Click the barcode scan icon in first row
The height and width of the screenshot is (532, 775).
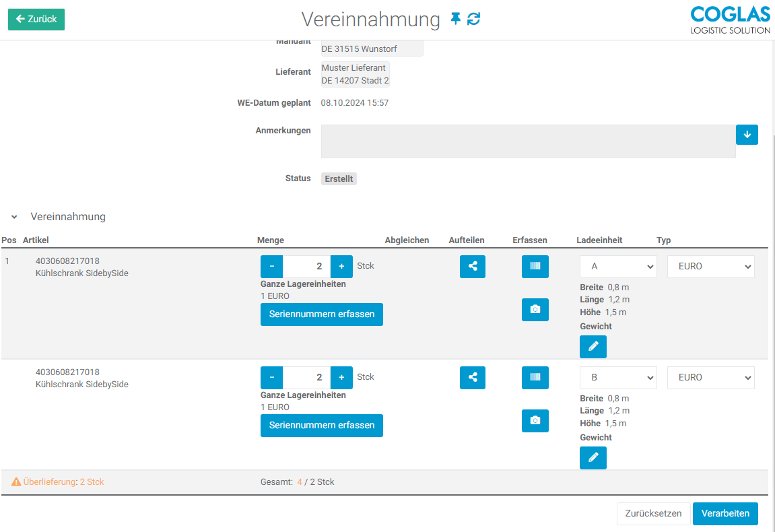tap(535, 267)
